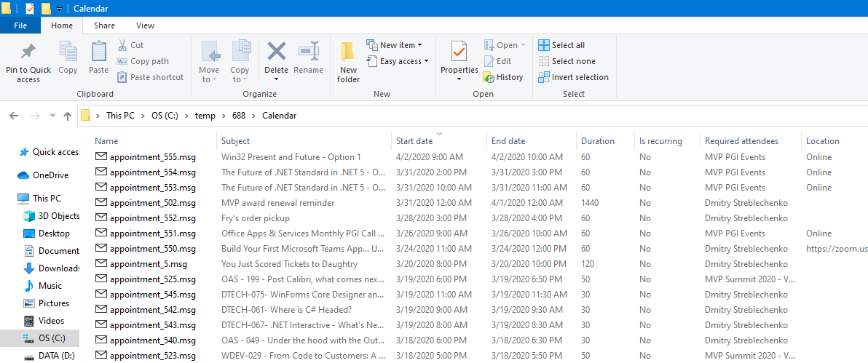Open Downloads folder in sidebar

(x=52, y=268)
